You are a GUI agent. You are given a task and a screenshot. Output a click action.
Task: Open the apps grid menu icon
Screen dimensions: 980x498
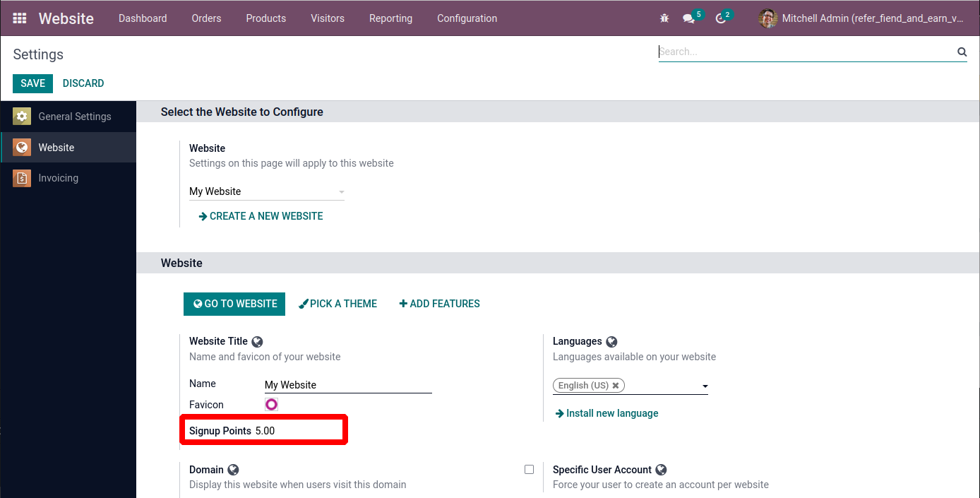pyautogui.click(x=20, y=18)
